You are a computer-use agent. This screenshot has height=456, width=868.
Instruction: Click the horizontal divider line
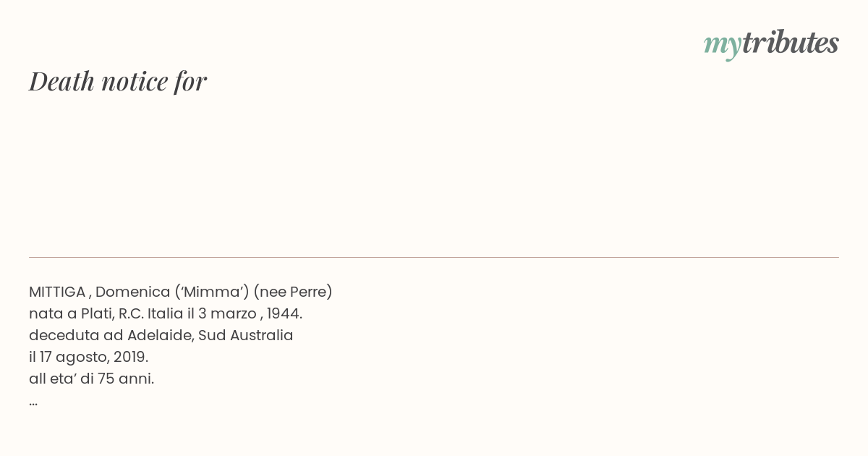(x=434, y=257)
